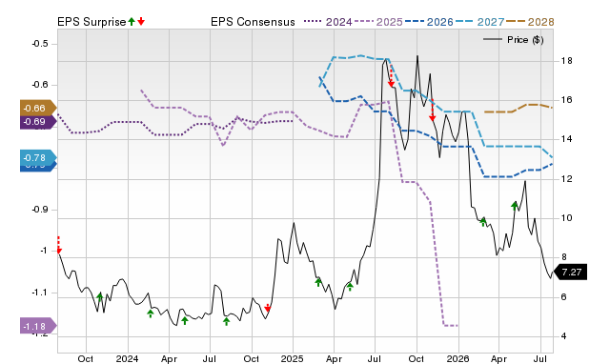Select the -0.9 label on the EPS axis

tap(40, 210)
